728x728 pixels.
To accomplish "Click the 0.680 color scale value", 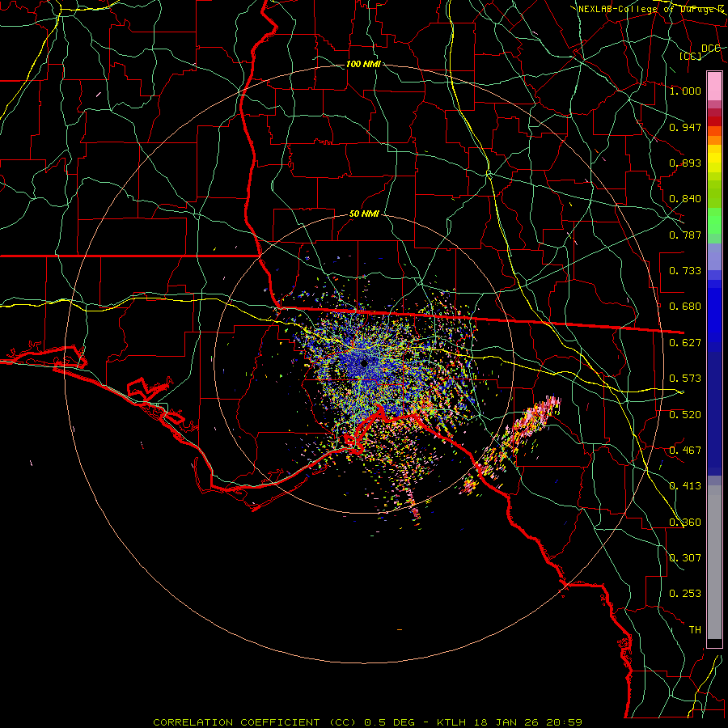I will (x=685, y=307).
